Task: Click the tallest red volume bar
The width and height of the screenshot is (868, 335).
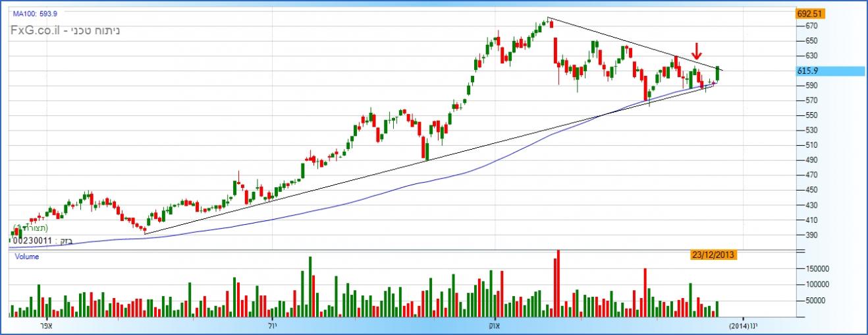Action: pyautogui.click(x=558, y=284)
